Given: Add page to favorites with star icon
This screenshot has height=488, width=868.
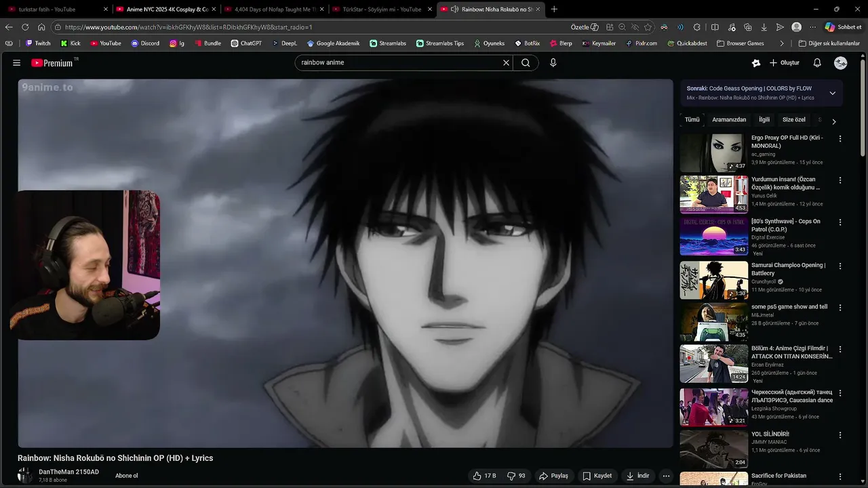Looking at the screenshot, I should pyautogui.click(x=648, y=27).
